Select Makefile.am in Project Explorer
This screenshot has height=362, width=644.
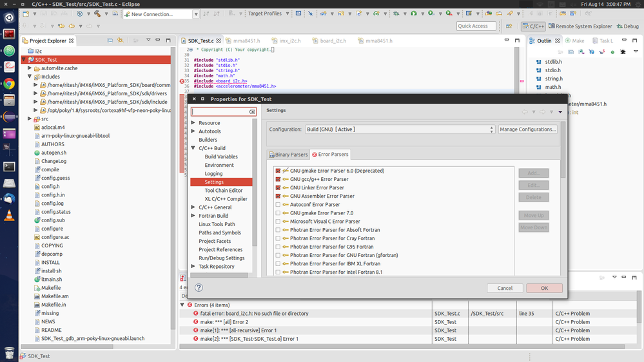tap(55, 296)
